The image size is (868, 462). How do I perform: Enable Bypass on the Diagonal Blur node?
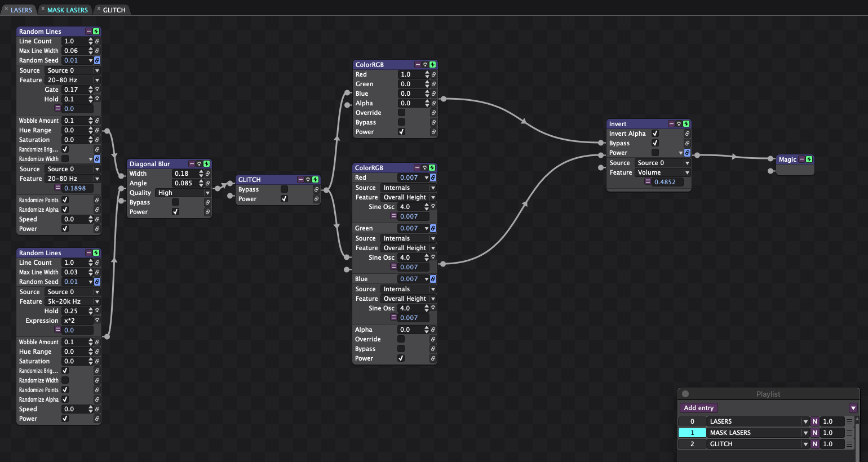[175, 202]
